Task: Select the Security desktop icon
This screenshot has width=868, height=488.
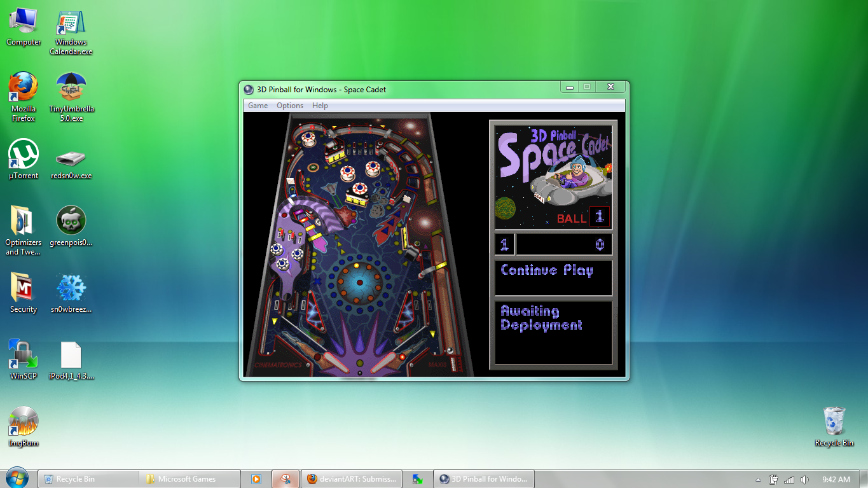Action: click(24, 293)
